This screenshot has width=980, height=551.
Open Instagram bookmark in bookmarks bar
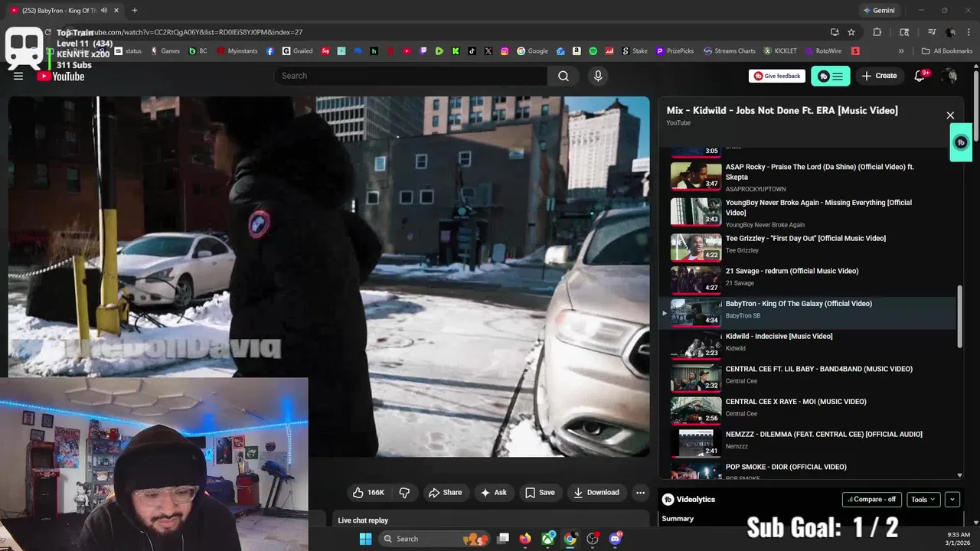[505, 51]
